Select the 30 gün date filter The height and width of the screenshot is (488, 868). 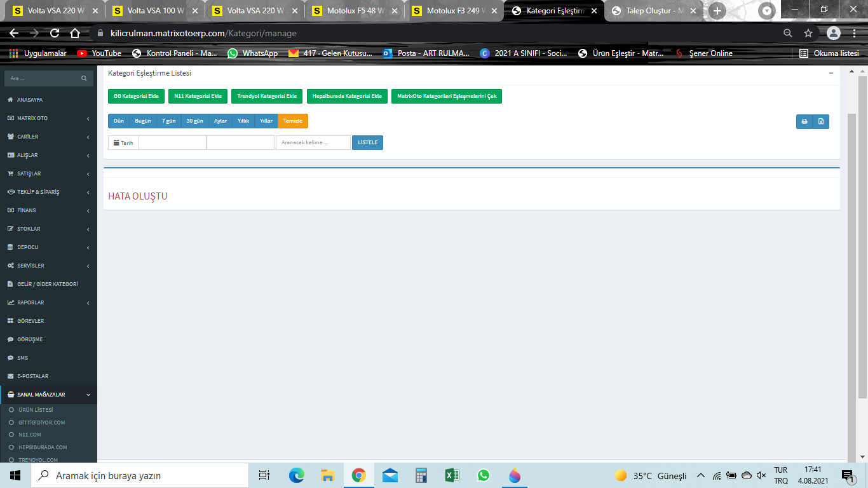194,121
